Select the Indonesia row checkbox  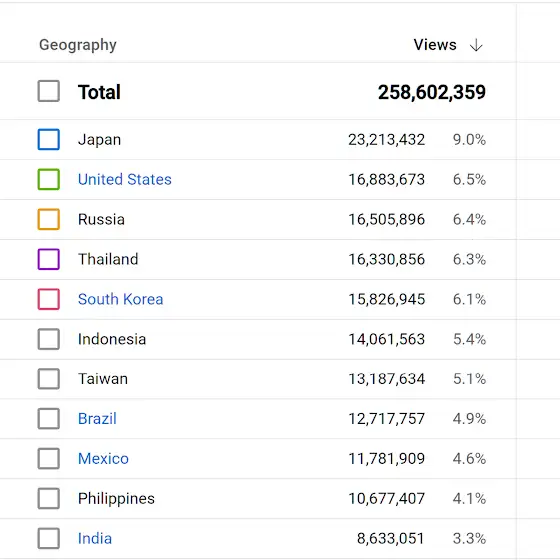49,339
